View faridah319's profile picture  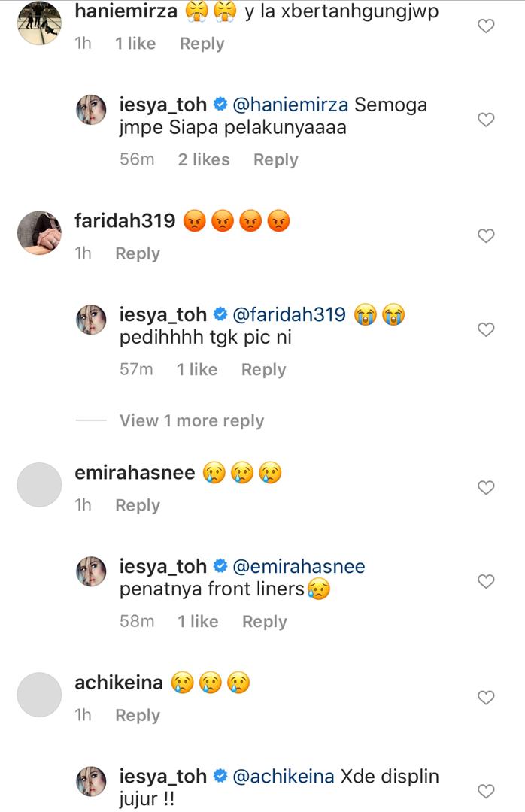(38, 232)
